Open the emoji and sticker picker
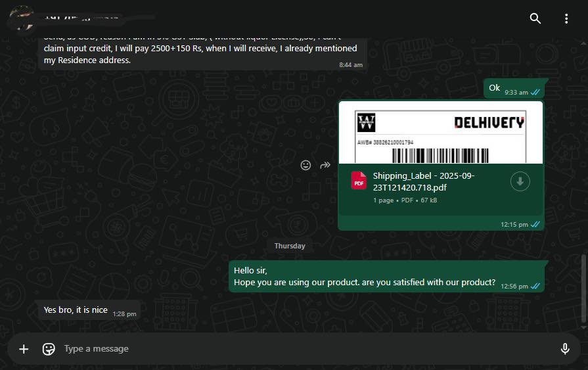This screenshot has width=588, height=370. pos(49,349)
